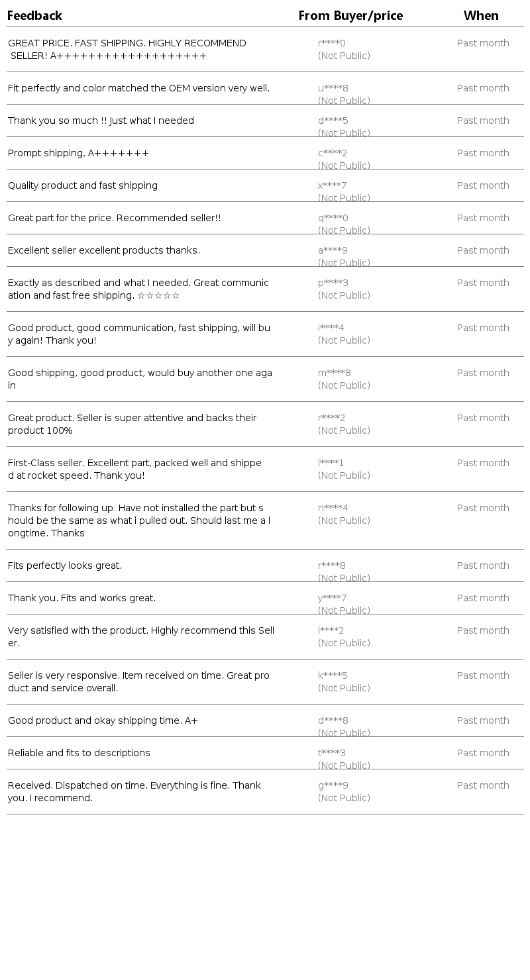
Task: Click the Feedback column header
Action: pyautogui.click(x=34, y=15)
